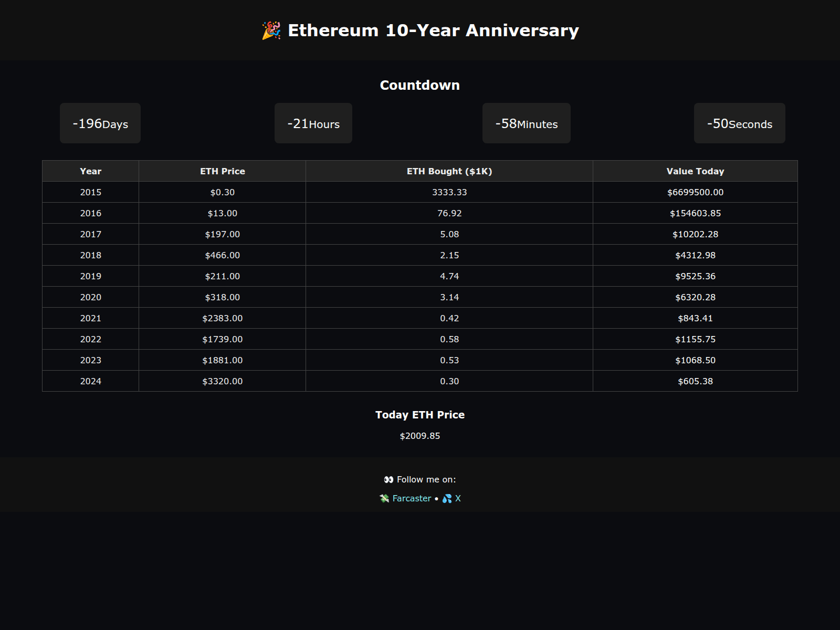840x630 pixels.
Task: Select the $1068.50 value cell
Action: pyautogui.click(x=696, y=360)
